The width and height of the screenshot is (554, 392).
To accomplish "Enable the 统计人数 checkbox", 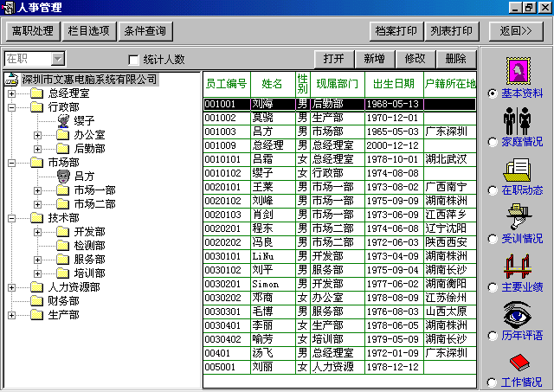I will pos(133,60).
